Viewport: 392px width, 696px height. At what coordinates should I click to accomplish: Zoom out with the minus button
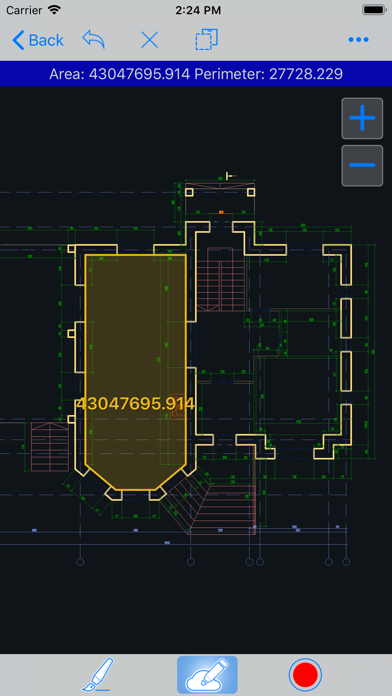[362, 165]
